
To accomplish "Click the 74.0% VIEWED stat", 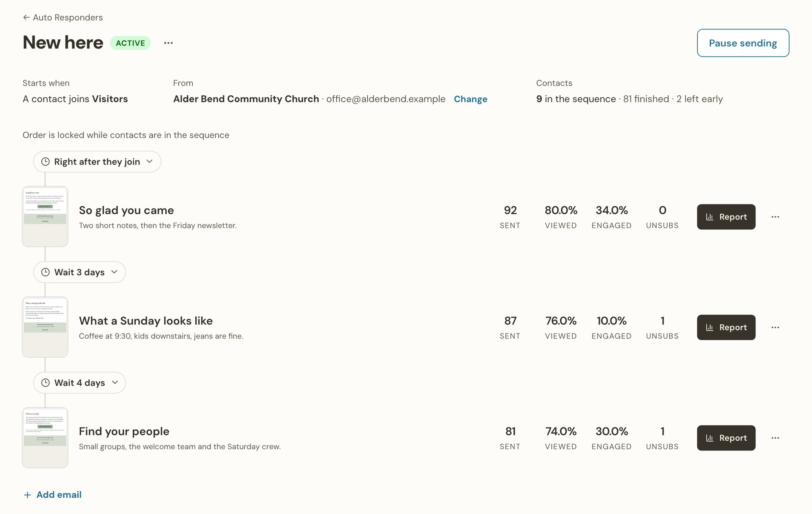I will coord(561,438).
